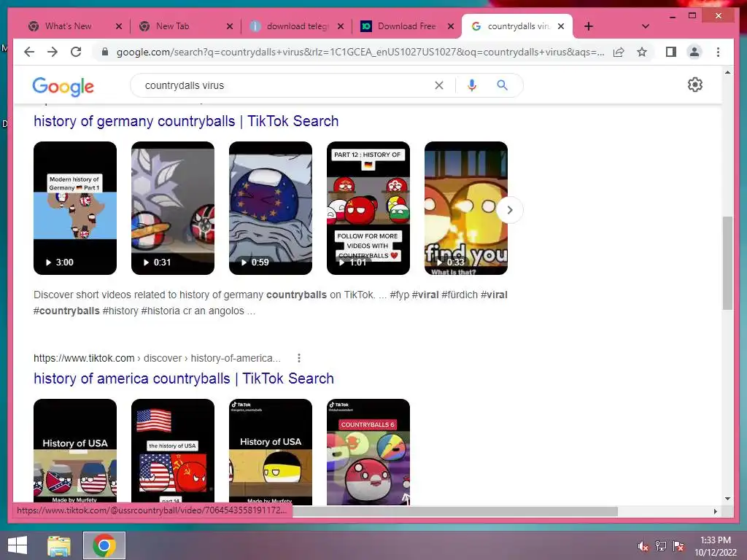Open the taskbar clock and date

(x=715, y=546)
